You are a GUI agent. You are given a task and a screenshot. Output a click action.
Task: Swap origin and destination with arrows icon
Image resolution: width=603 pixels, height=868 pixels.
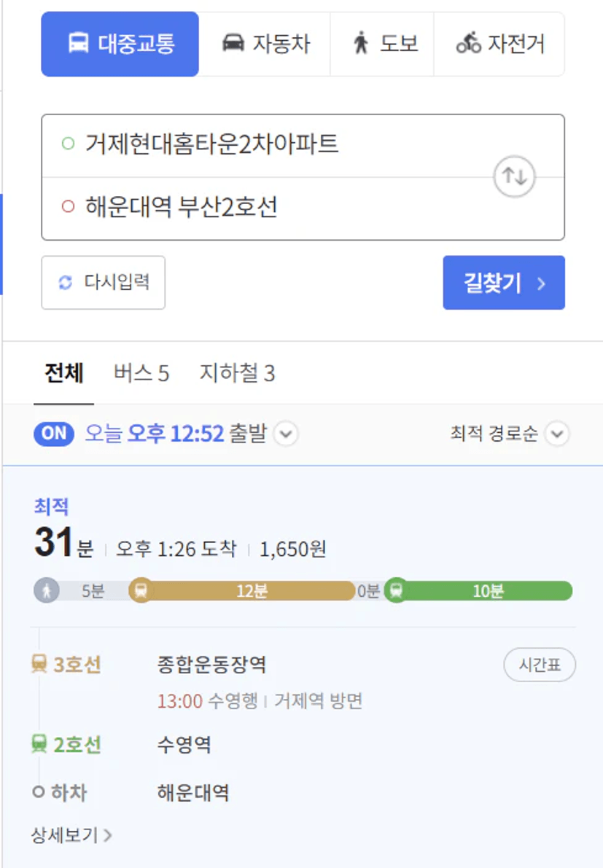pyautogui.click(x=514, y=176)
